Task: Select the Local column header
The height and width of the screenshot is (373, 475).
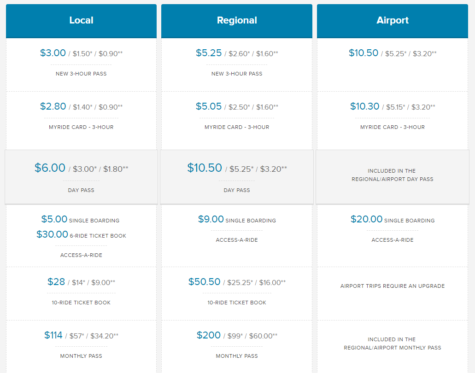Action: tap(81, 21)
